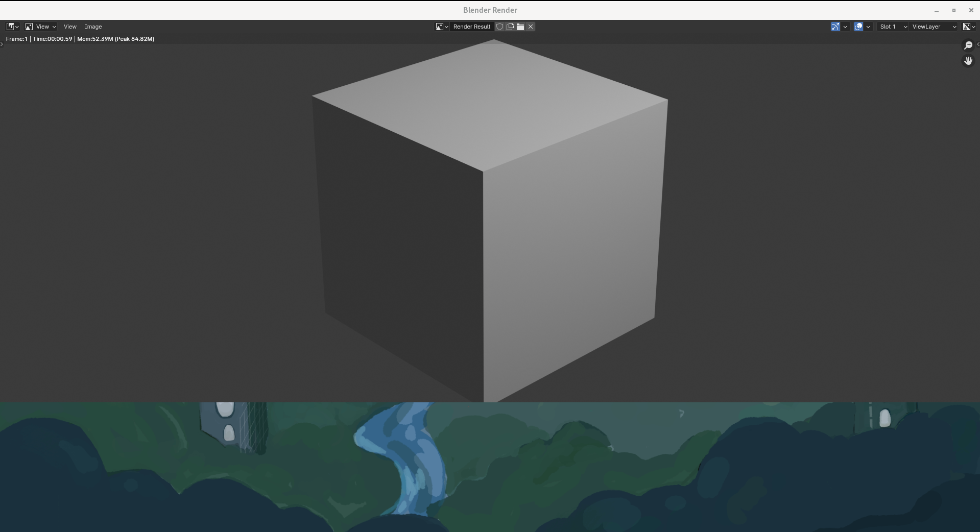Open the ViewLayer dropdown

tap(934, 27)
